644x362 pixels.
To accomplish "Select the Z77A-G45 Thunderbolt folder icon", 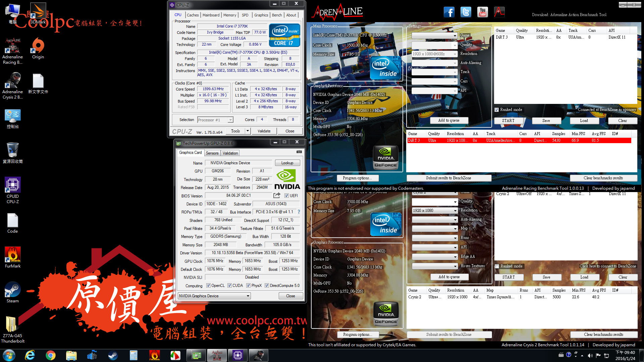I will [x=13, y=329].
